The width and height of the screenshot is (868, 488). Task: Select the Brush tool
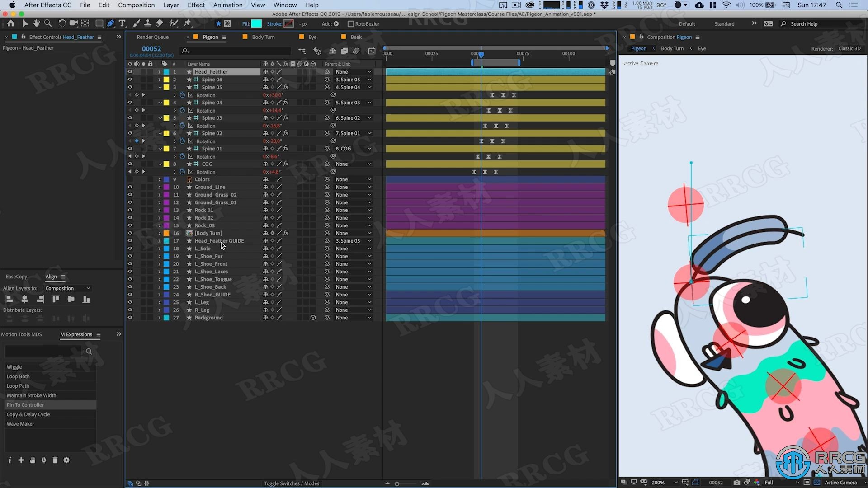pyautogui.click(x=136, y=23)
